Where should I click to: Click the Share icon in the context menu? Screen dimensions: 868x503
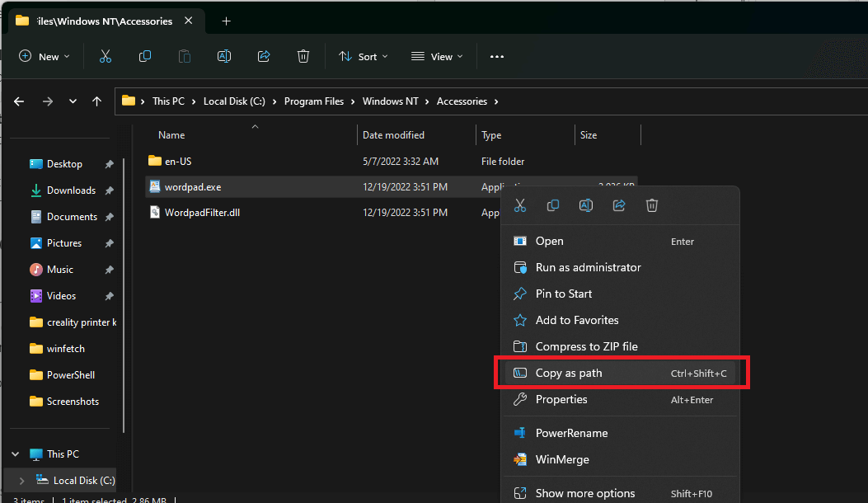coord(619,205)
